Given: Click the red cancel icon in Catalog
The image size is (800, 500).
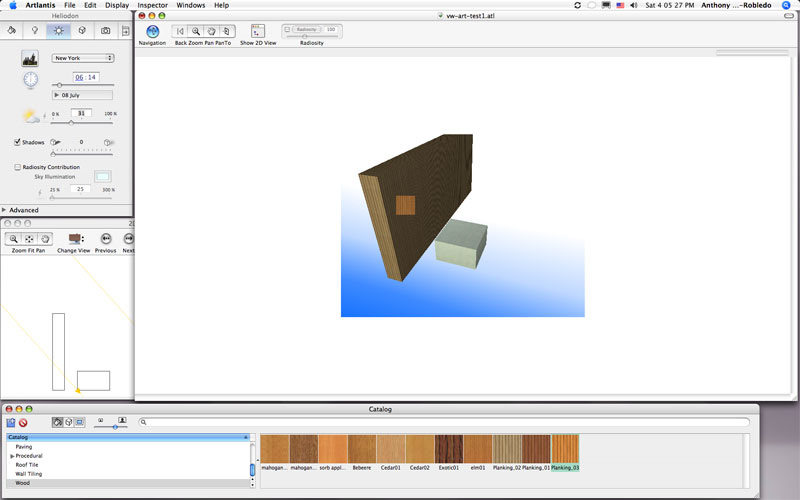Looking at the screenshot, I should point(23,423).
